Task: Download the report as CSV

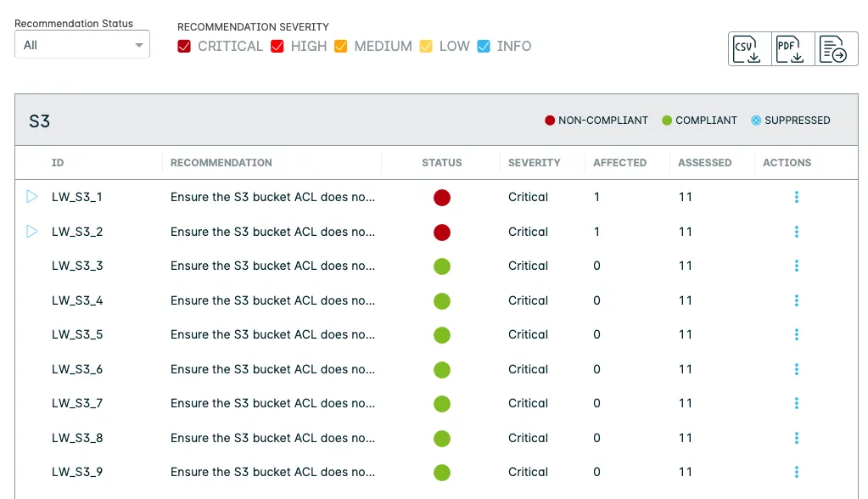Action: click(749, 48)
